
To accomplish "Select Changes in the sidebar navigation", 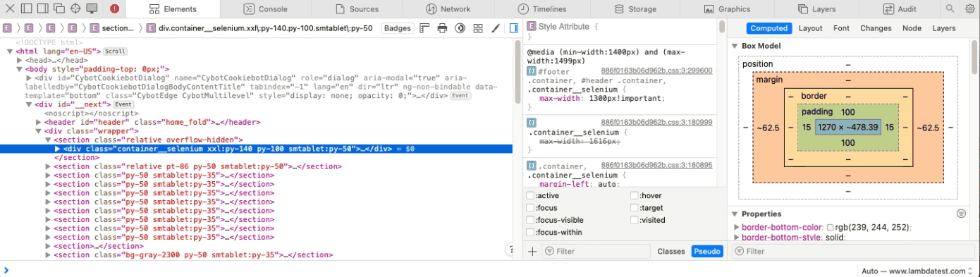I will (876, 28).
